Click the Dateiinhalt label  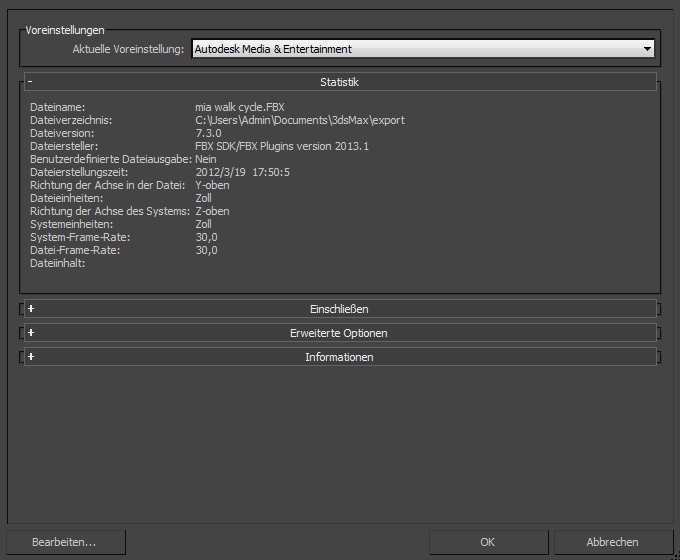point(58,263)
